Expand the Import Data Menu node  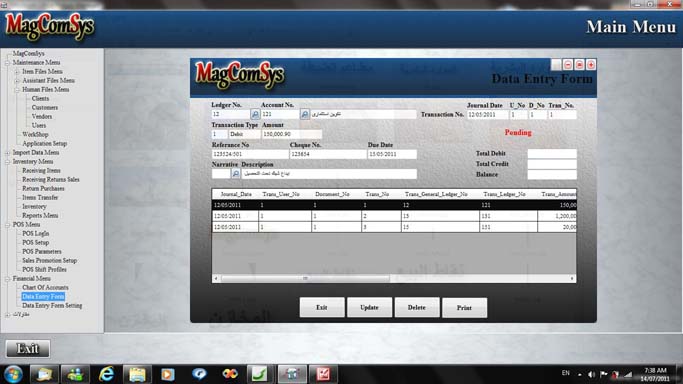click(7, 153)
